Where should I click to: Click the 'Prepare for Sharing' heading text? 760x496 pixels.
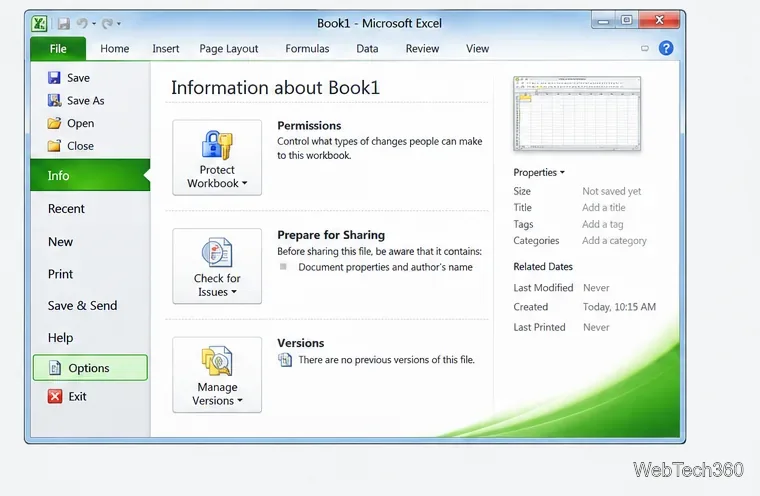[331, 235]
